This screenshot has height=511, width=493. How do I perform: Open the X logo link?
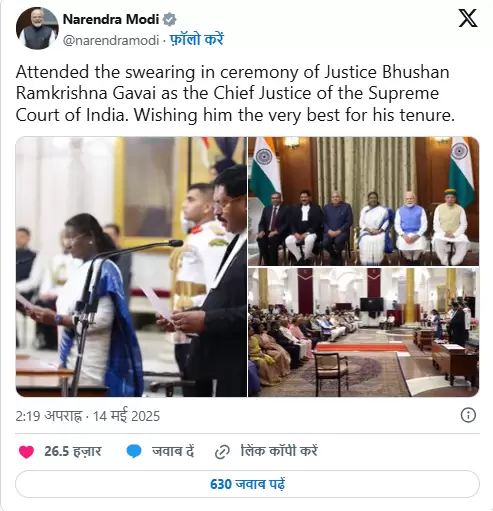(x=468, y=18)
